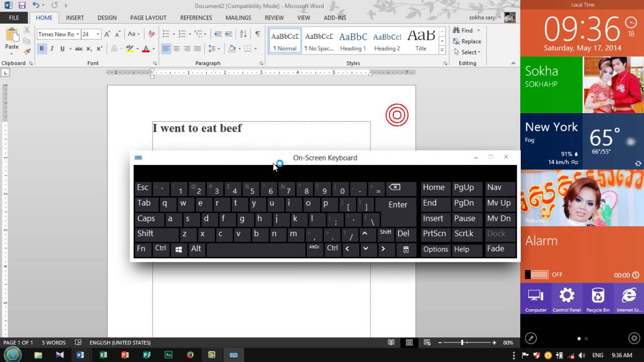Select the Format Painter brush
The image size is (644, 362).
click(27, 51)
